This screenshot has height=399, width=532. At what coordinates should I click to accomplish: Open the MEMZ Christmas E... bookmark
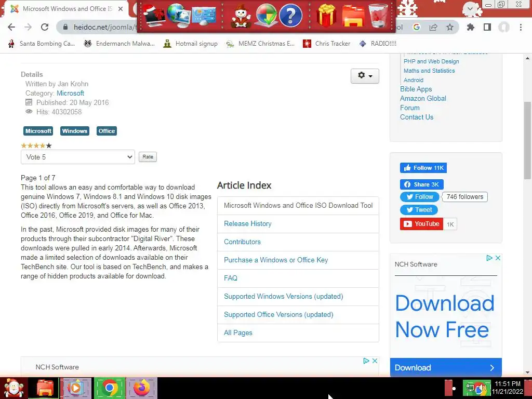pos(260,44)
